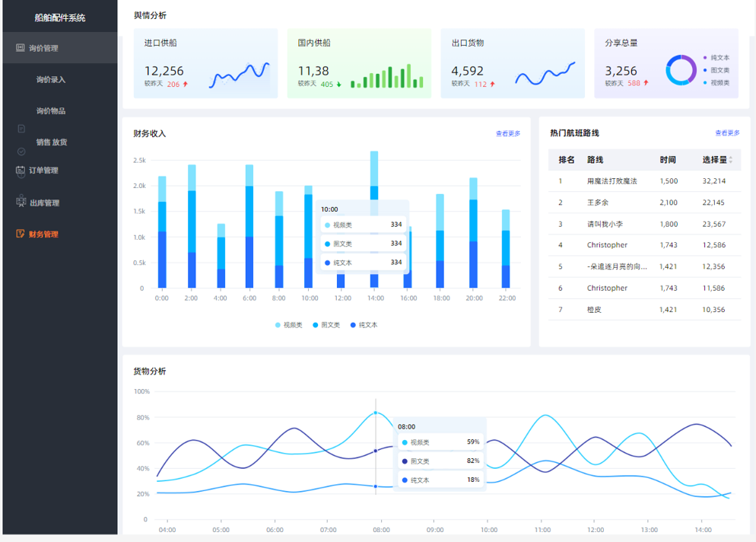Viewport: 756px width, 542px height.
Task: Click the 订单管理 calendar icon
Action: click(x=21, y=171)
